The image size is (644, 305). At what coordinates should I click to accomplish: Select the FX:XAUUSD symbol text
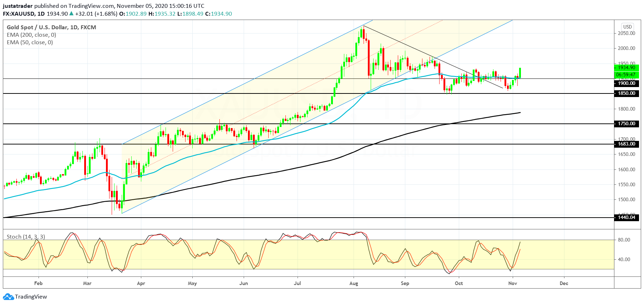[19, 14]
